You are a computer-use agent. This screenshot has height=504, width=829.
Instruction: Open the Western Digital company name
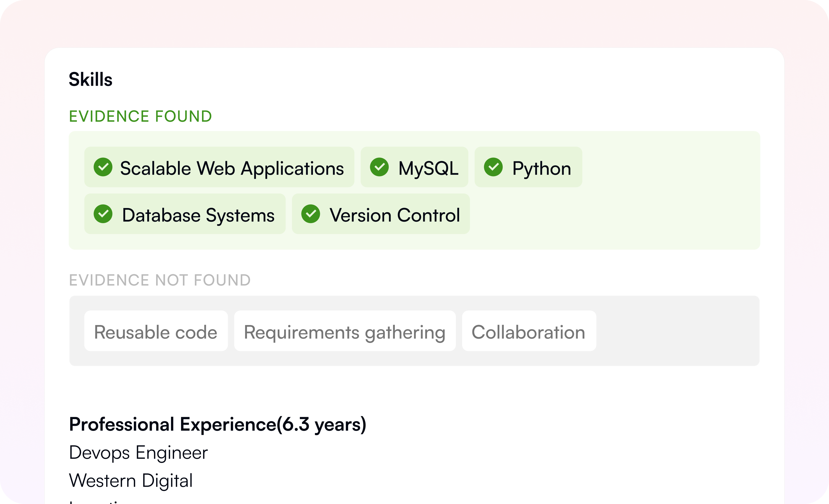pyautogui.click(x=131, y=481)
